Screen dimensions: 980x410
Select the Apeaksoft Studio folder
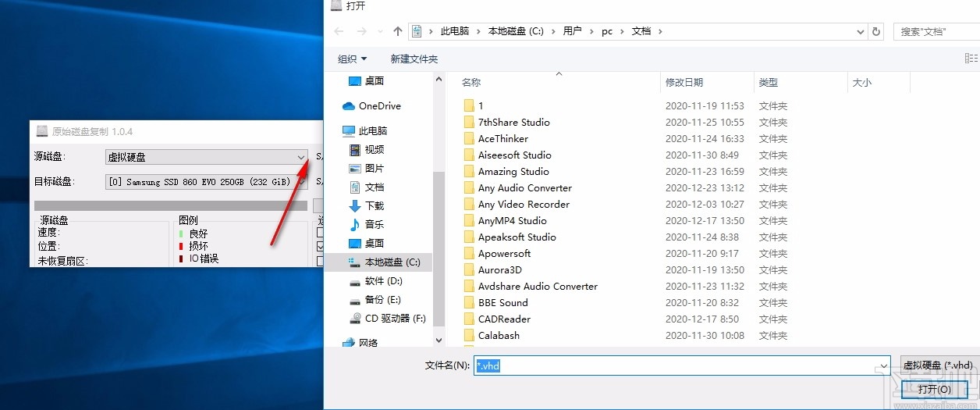(510, 237)
